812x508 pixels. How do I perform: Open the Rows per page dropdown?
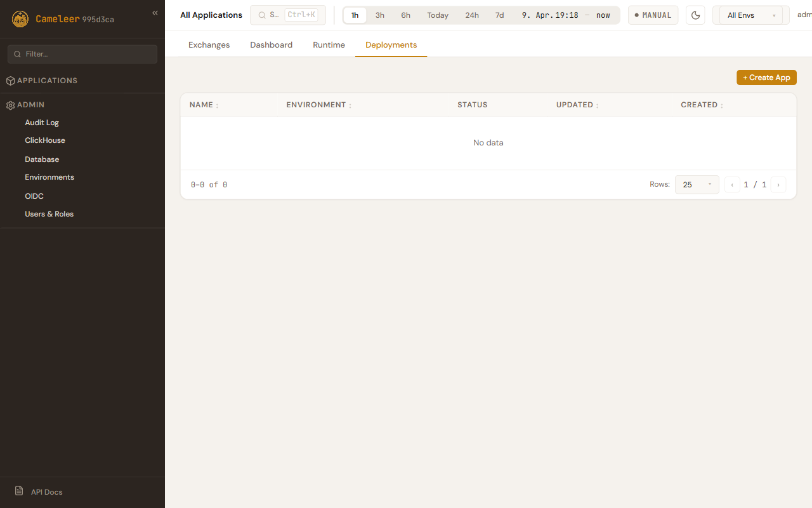click(697, 185)
